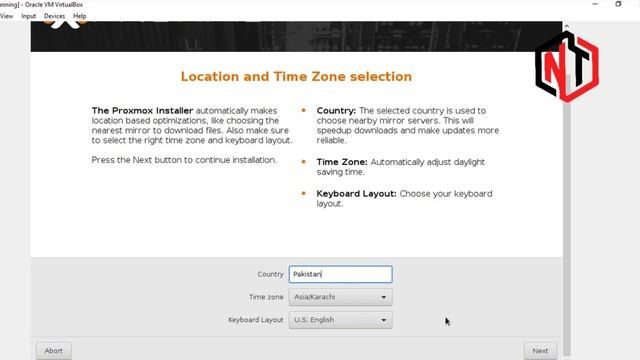
Task: Click the 'Location and Time Zone selection' heading
Action: coord(296,77)
